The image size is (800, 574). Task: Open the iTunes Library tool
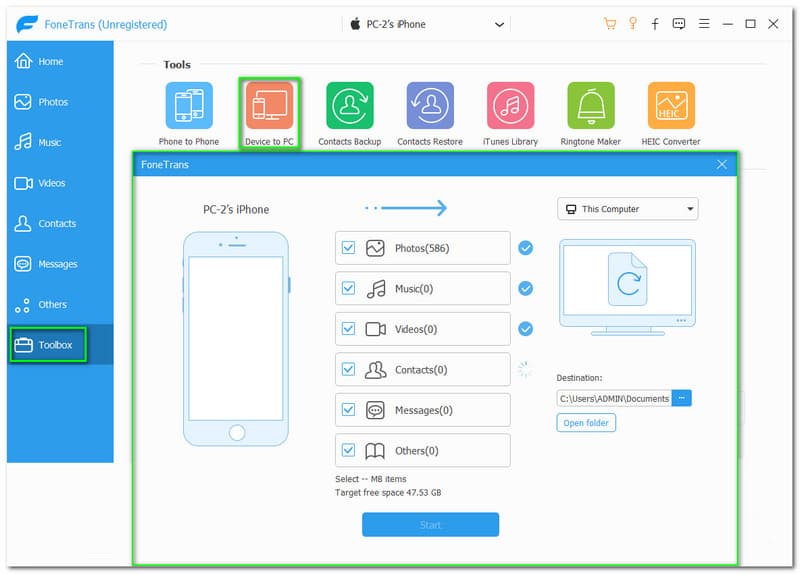tap(510, 113)
